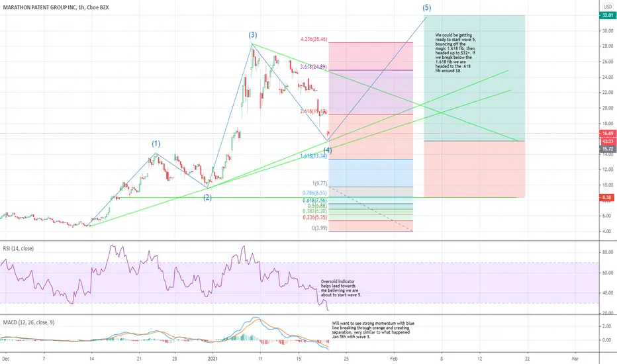Click the Dec label on the time axis
Image resolution: width=617 pixels, height=364 pixels.
[x=5, y=359]
